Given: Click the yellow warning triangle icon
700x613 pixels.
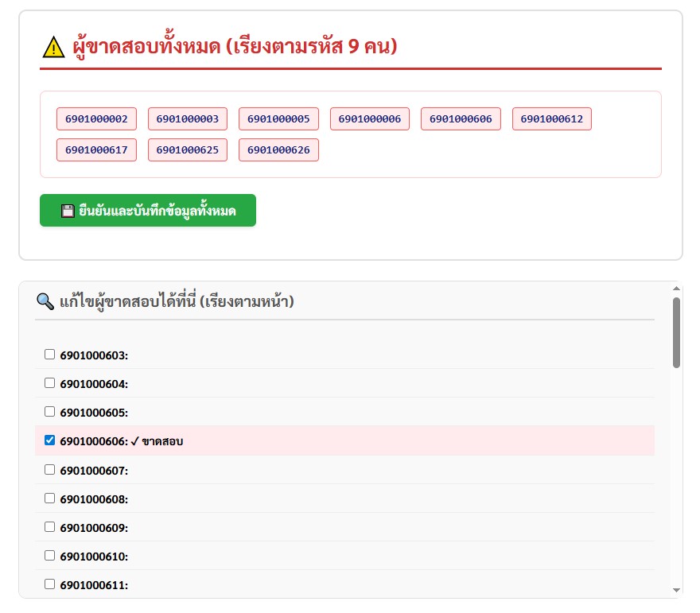Looking at the screenshot, I should (53, 47).
